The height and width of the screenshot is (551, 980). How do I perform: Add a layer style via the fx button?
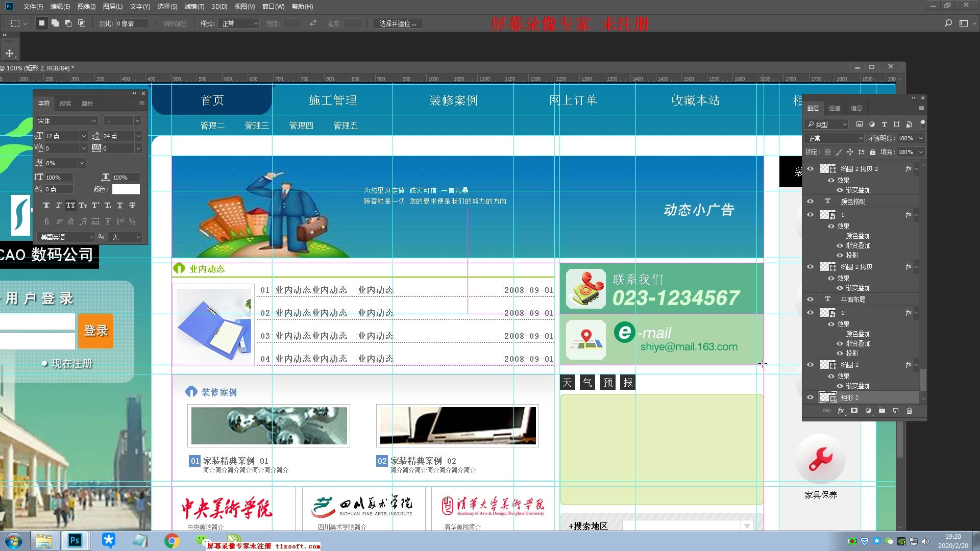point(841,411)
